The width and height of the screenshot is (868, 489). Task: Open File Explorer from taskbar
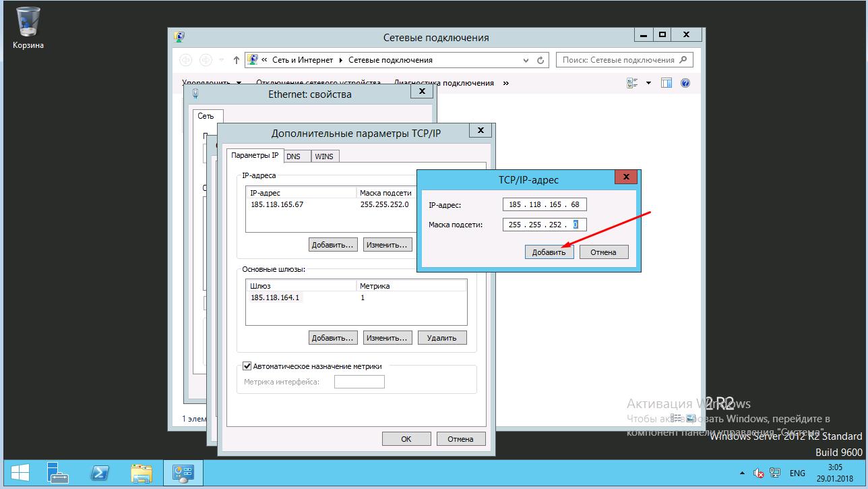coord(142,472)
